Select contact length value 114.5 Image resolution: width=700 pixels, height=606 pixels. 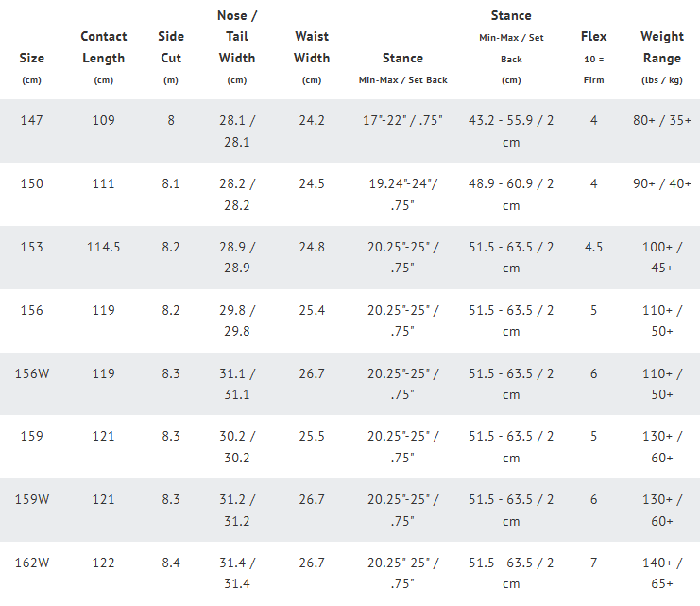[104, 247]
